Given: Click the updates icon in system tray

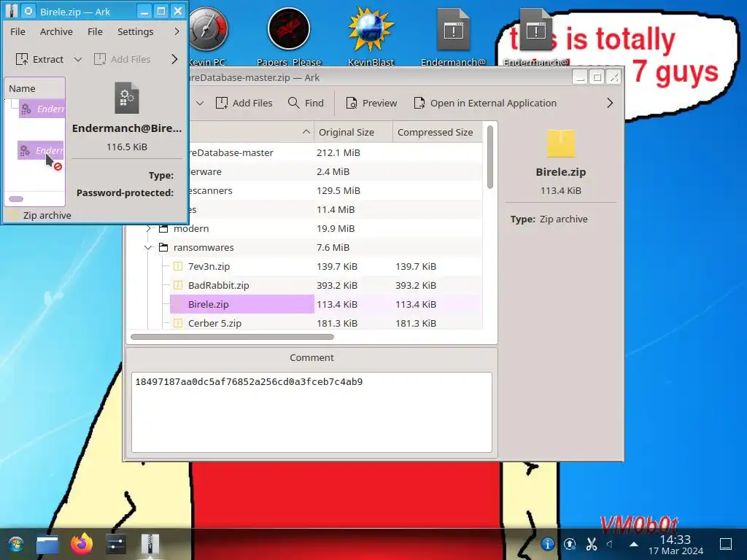Looking at the screenshot, I should click(x=570, y=544).
